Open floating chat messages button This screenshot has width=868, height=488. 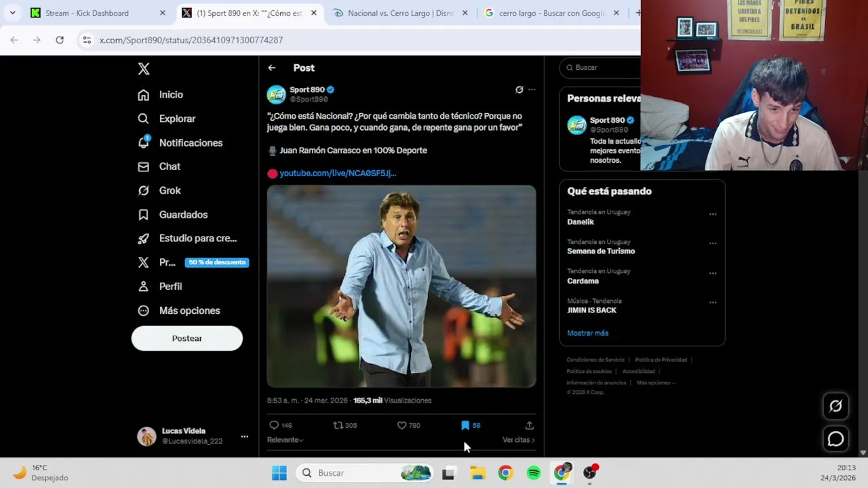click(x=835, y=439)
